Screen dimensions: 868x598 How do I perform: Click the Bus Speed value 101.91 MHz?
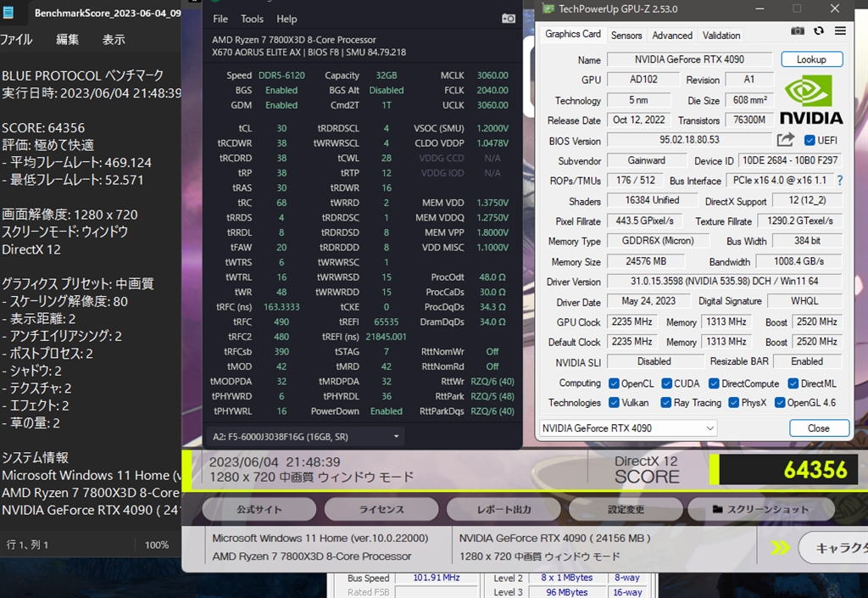point(437,578)
